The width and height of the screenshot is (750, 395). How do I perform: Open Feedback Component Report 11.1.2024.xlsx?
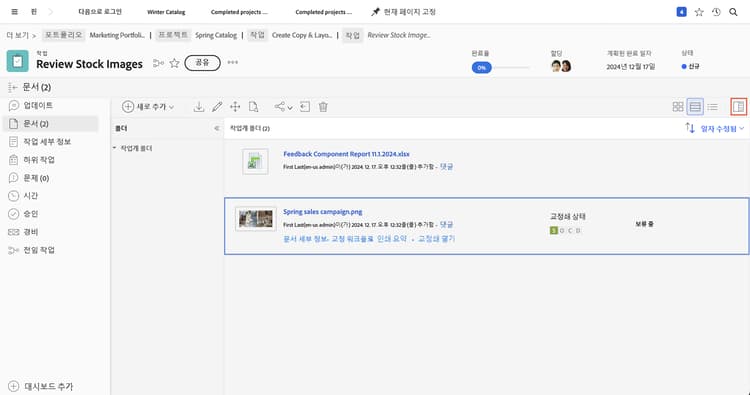[x=346, y=154]
